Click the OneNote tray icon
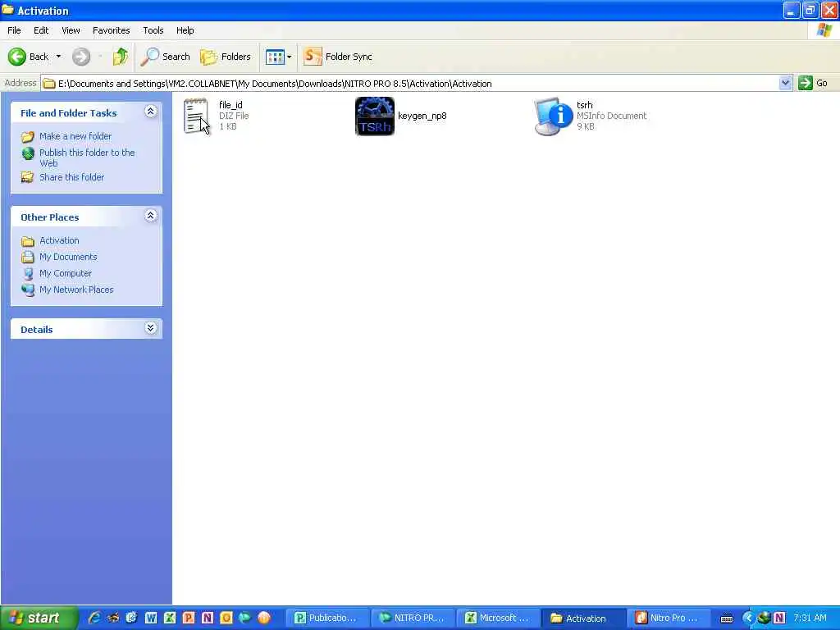 click(x=779, y=618)
